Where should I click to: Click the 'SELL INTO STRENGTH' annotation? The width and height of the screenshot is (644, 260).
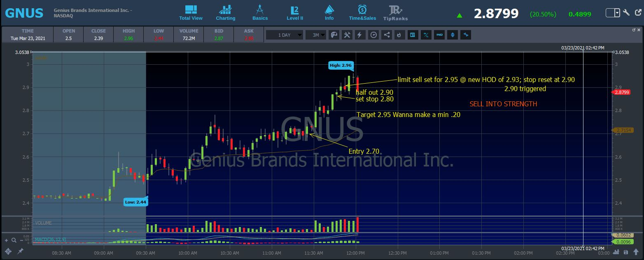tap(503, 104)
